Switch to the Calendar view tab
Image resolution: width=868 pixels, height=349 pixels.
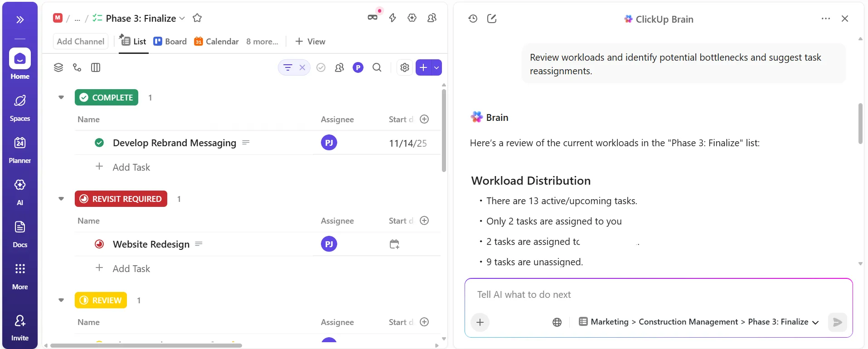coord(216,42)
